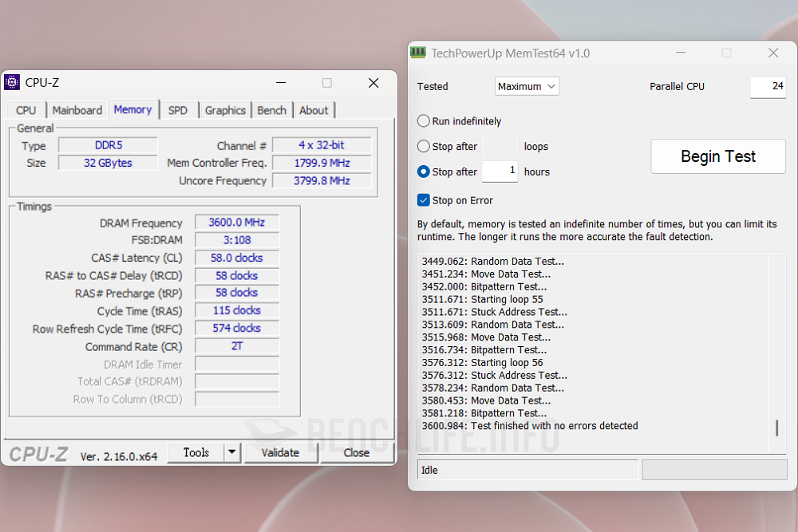The image size is (798, 532).
Task: Expand the Tools dropdown arrow
Action: point(231,452)
